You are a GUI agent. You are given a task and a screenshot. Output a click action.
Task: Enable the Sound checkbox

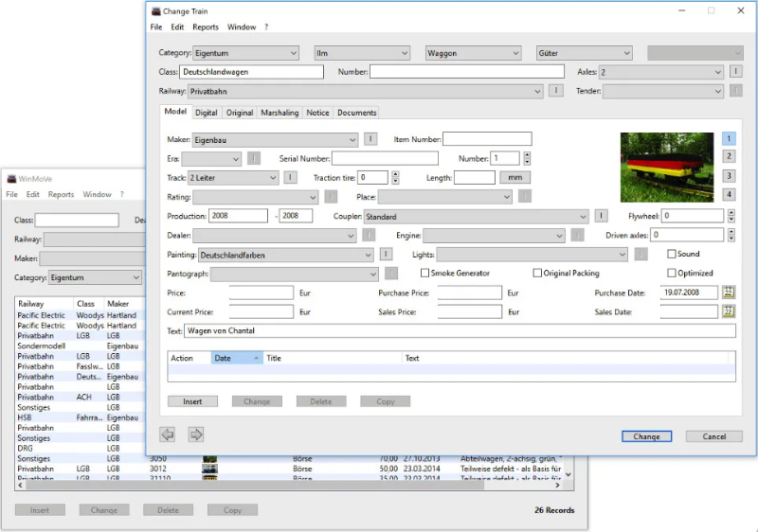click(x=672, y=255)
